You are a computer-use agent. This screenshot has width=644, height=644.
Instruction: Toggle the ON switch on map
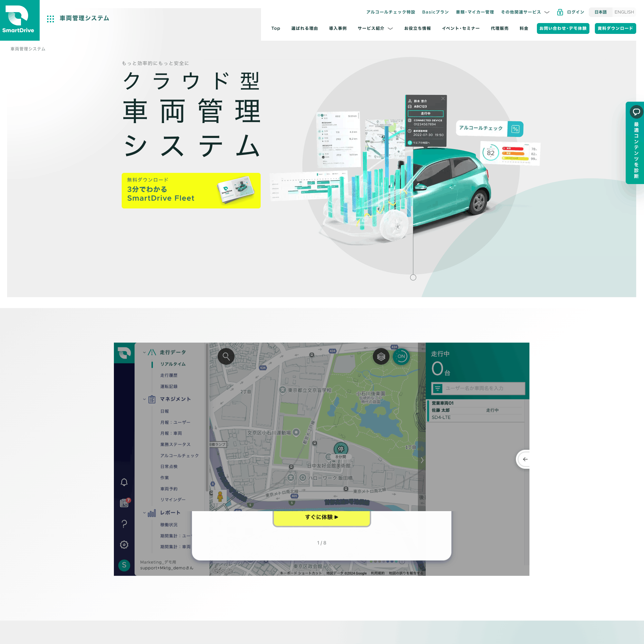(401, 357)
